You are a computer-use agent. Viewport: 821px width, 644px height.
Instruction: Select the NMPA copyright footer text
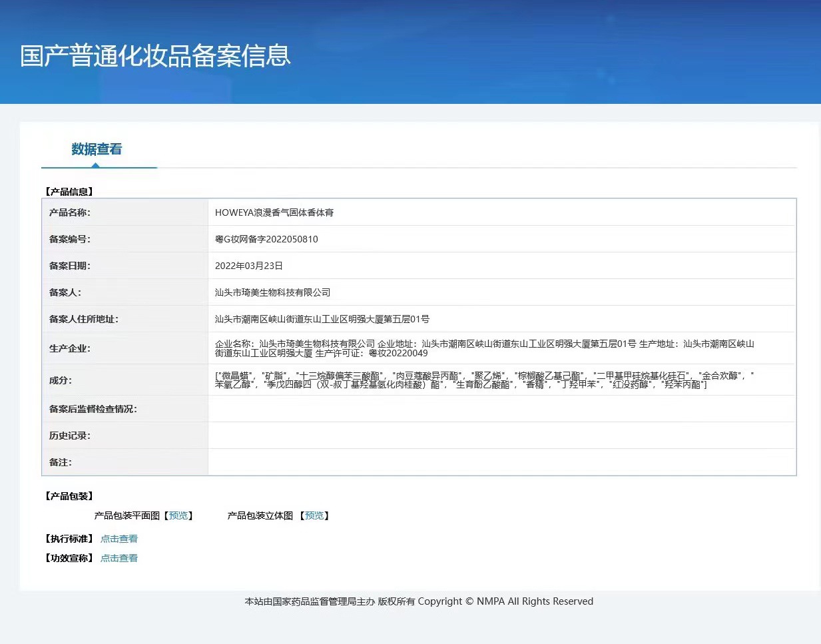pyautogui.click(x=418, y=601)
